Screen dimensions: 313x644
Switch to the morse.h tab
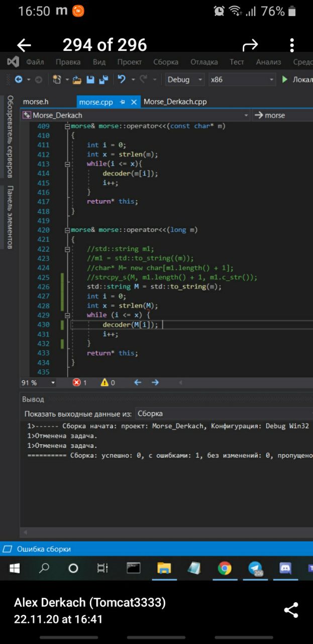(36, 102)
